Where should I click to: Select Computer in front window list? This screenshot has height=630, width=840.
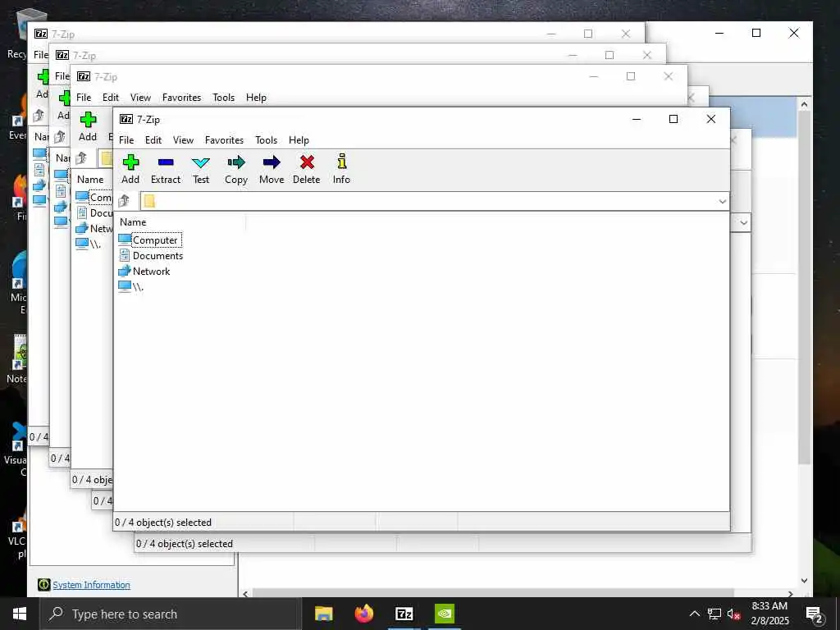(149, 240)
